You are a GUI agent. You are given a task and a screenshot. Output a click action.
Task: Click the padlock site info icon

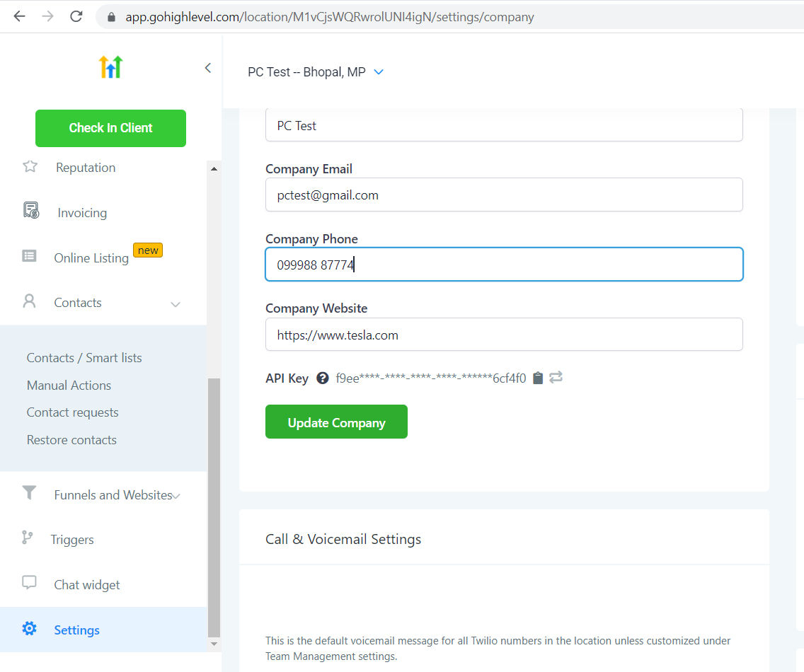click(x=111, y=17)
